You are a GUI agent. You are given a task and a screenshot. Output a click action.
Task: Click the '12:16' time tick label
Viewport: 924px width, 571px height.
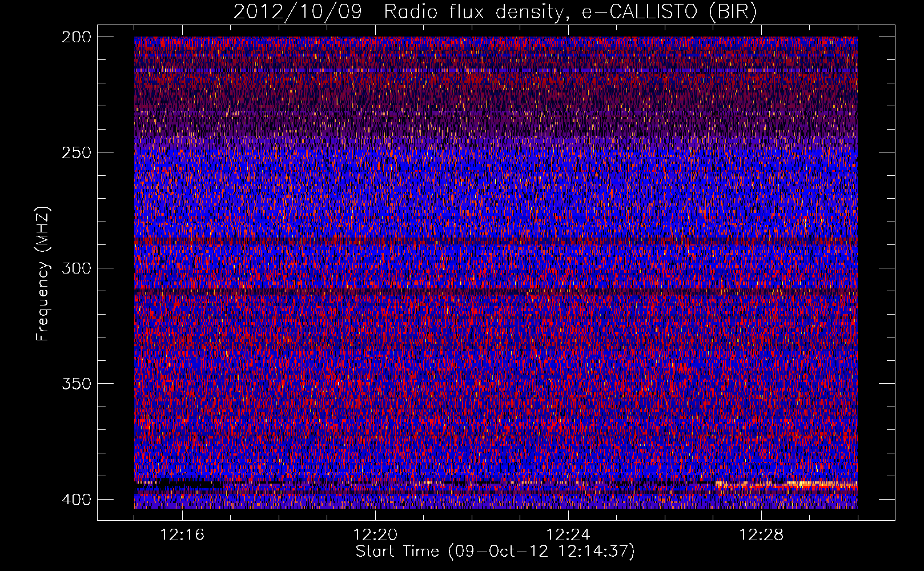(x=182, y=535)
